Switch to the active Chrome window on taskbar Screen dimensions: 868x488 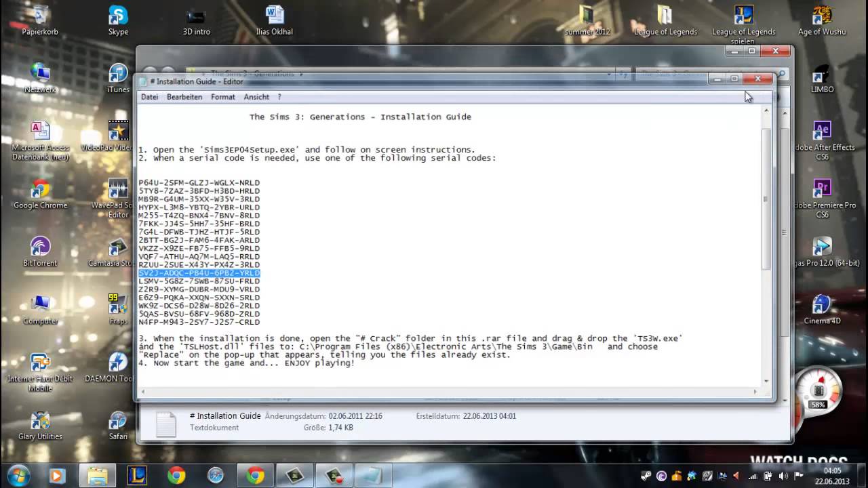(256, 476)
